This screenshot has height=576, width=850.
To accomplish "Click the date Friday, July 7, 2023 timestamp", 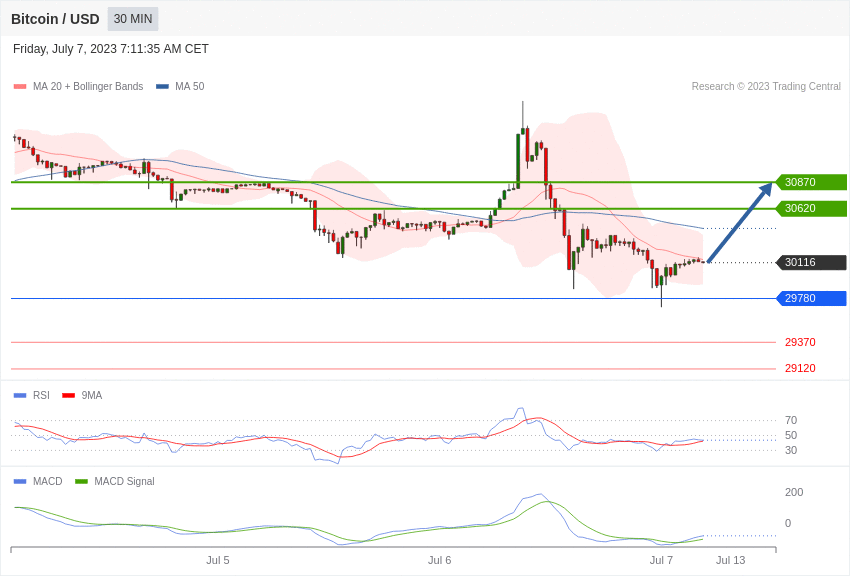I will (x=111, y=49).
